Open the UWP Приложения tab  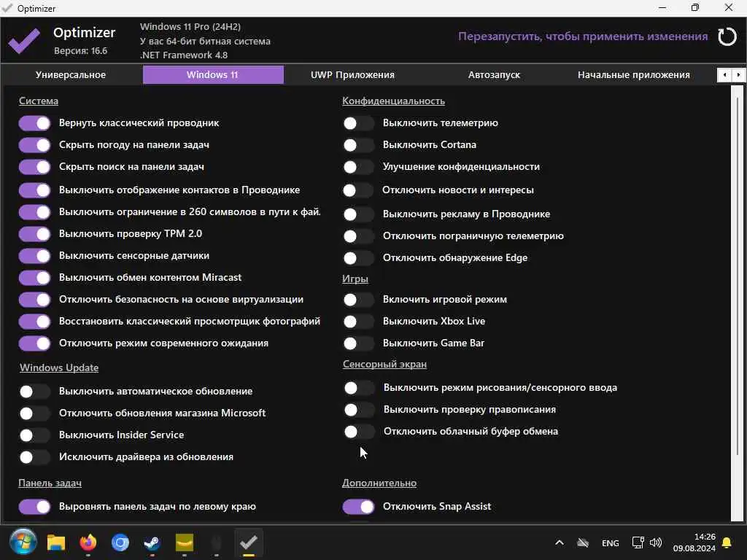point(352,75)
